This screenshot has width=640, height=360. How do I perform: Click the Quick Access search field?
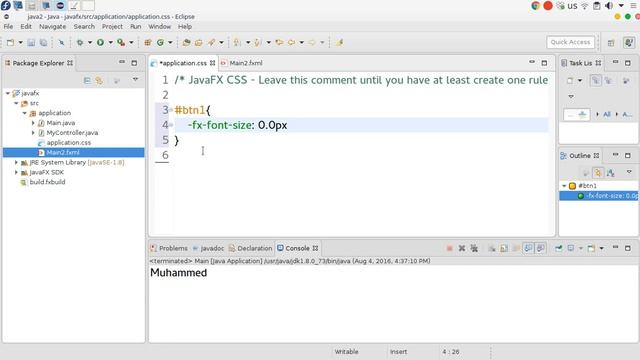click(570, 42)
